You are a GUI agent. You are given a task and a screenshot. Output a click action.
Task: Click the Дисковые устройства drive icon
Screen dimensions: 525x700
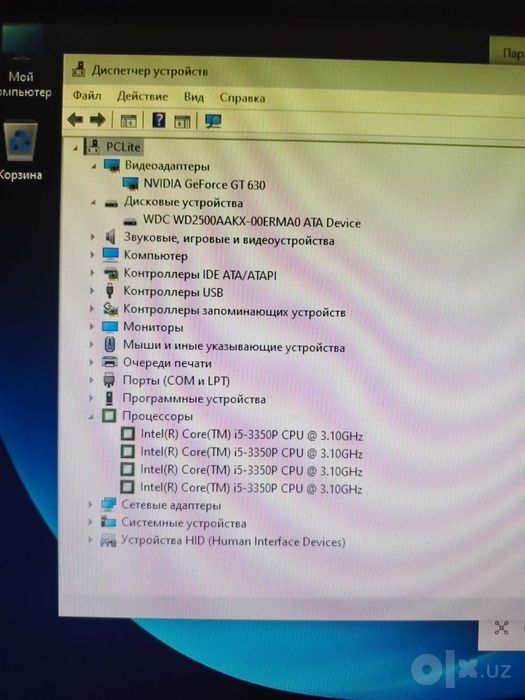coord(111,204)
